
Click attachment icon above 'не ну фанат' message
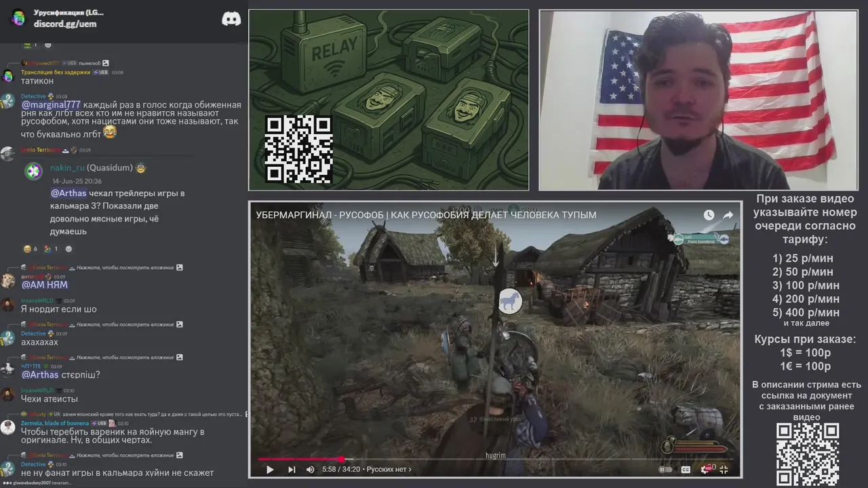click(179, 455)
